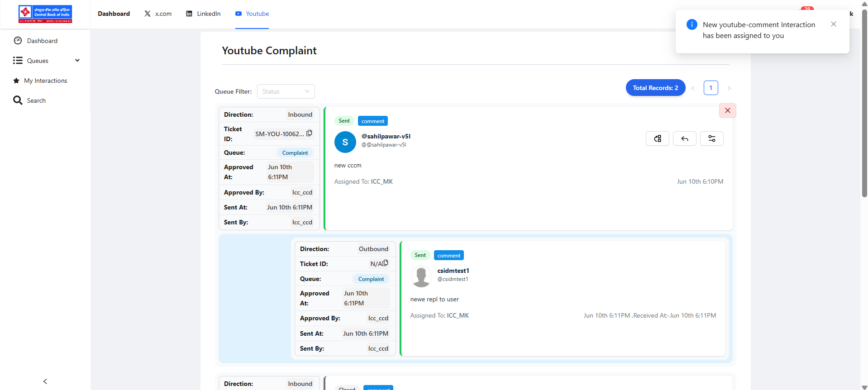Close the interaction with red X button
This screenshot has height=390, width=868.
point(727,110)
